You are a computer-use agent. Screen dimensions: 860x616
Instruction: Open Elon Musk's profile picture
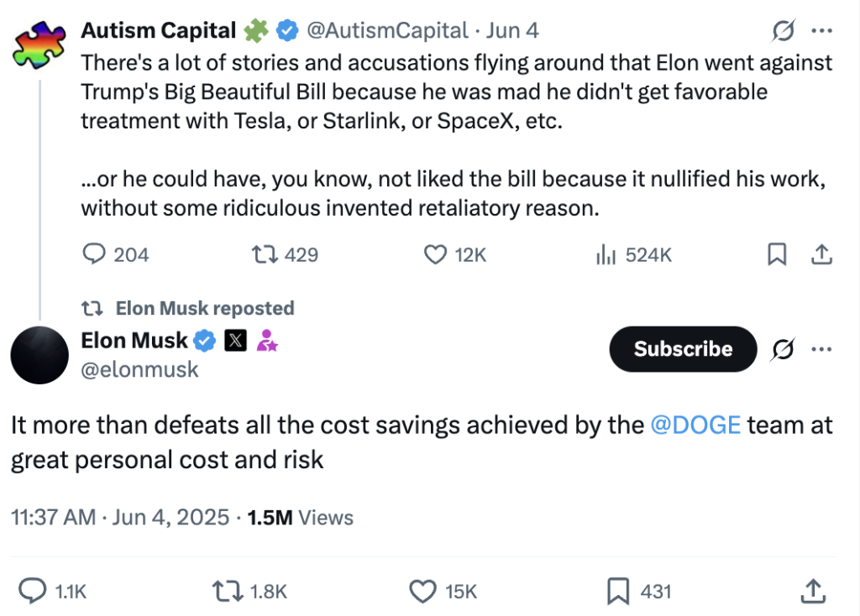(x=39, y=355)
